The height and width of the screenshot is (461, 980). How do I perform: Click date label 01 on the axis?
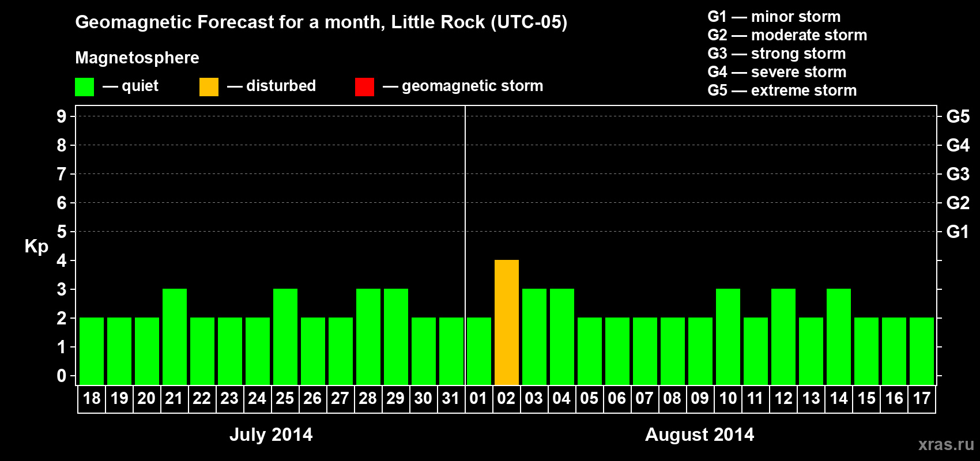pyautogui.click(x=478, y=399)
